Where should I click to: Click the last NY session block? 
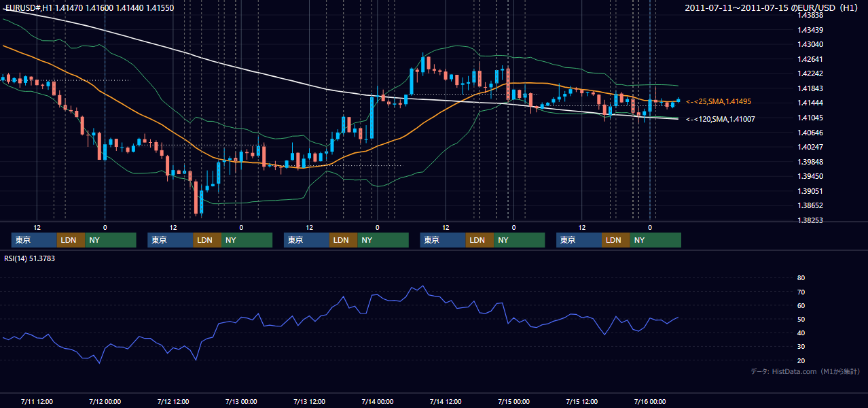point(655,240)
